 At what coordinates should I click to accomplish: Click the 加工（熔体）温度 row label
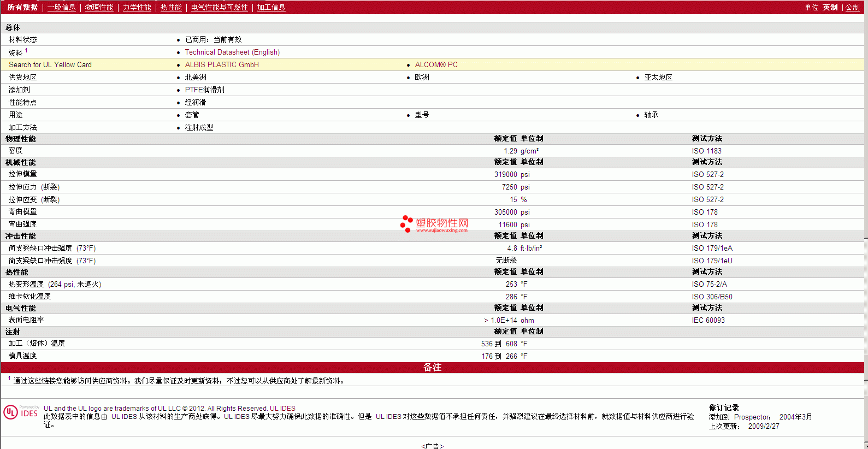coord(37,344)
